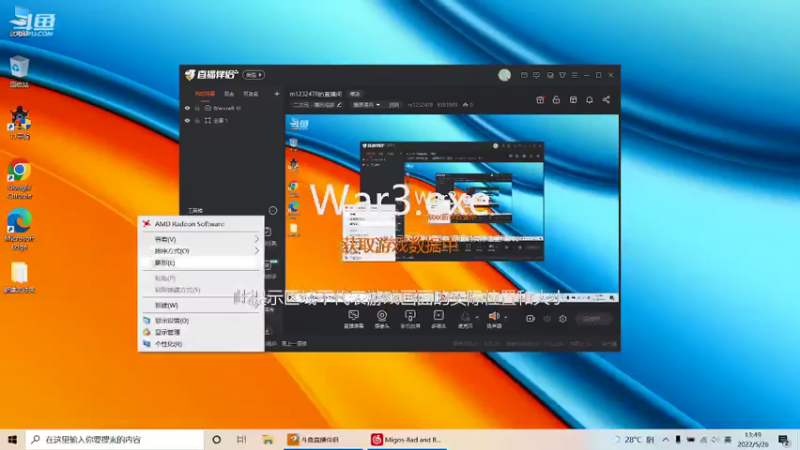Mute the orange speaker in bottom toolbar
Viewport: 800px width, 450px height.
[x=493, y=319]
